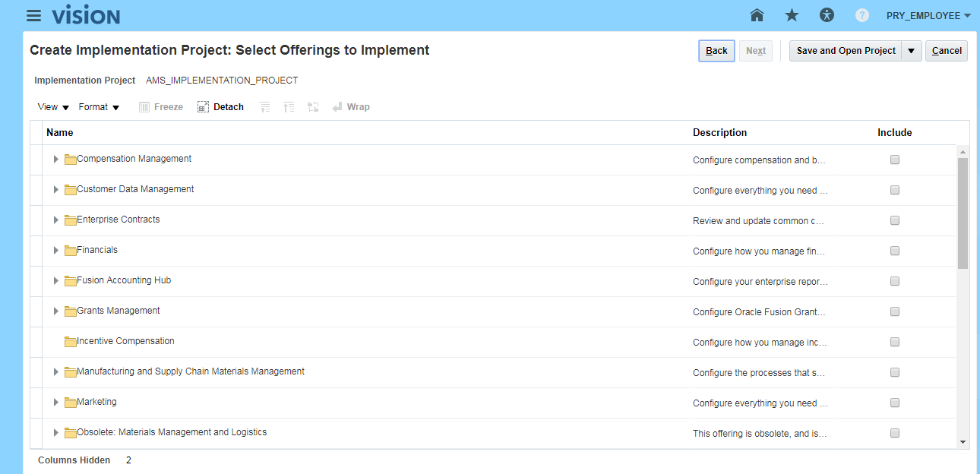Click the Detach table icon

click(203, 107)
